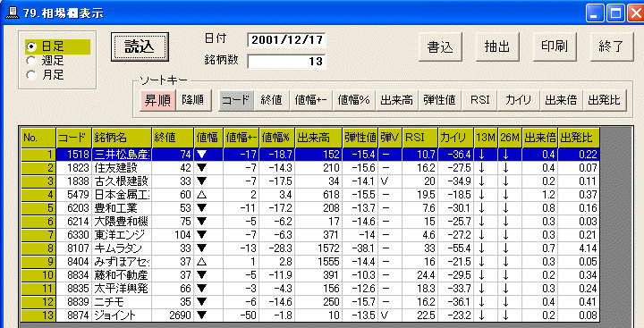
Task: Click 出発比 cell 4.14
Action: click(579, 248)
